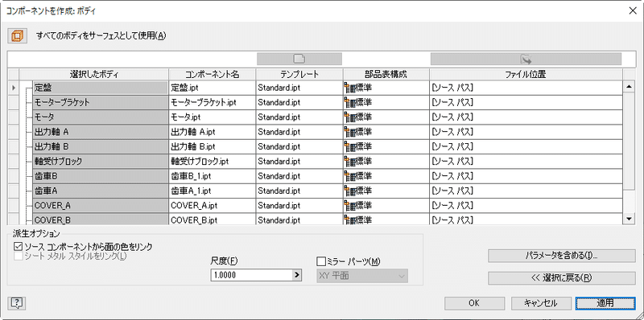Image resolution: width=644 pixels, height=320 pixels.
Task: Click component name 軸受けブロック.ipt cell
Action: (x=213, y=162)
